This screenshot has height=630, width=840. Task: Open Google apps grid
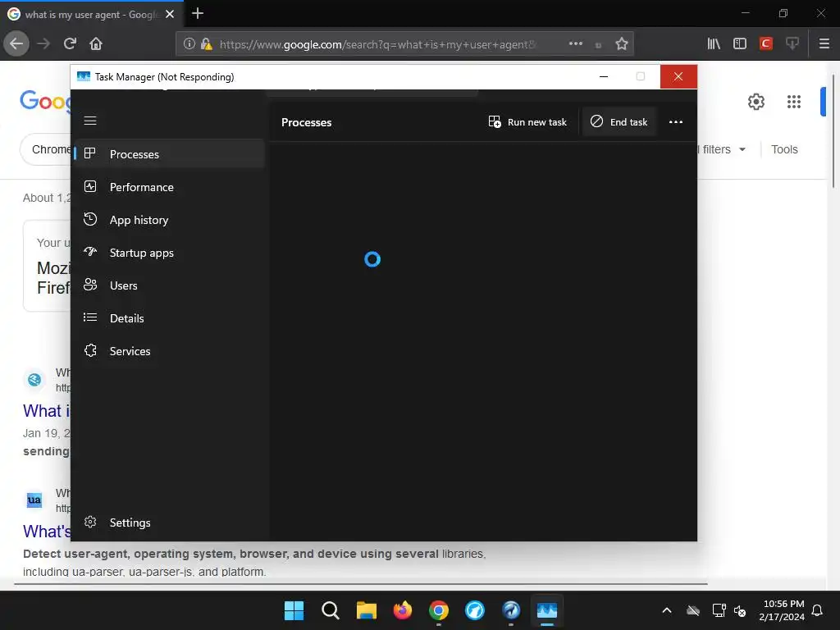[794, 102]
